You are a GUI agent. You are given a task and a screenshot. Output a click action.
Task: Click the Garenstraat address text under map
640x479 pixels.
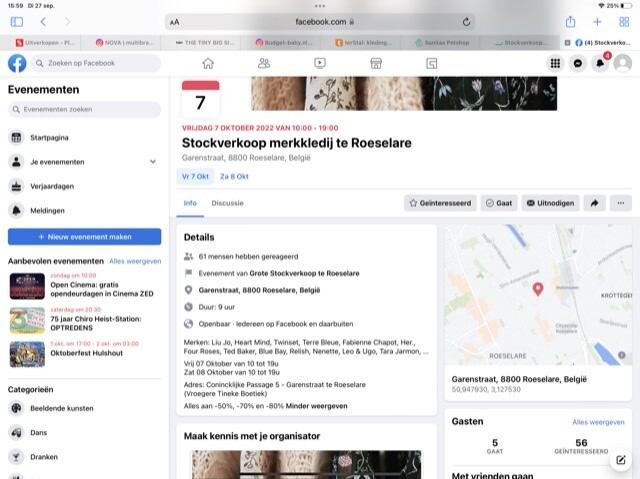pos(519,379)
